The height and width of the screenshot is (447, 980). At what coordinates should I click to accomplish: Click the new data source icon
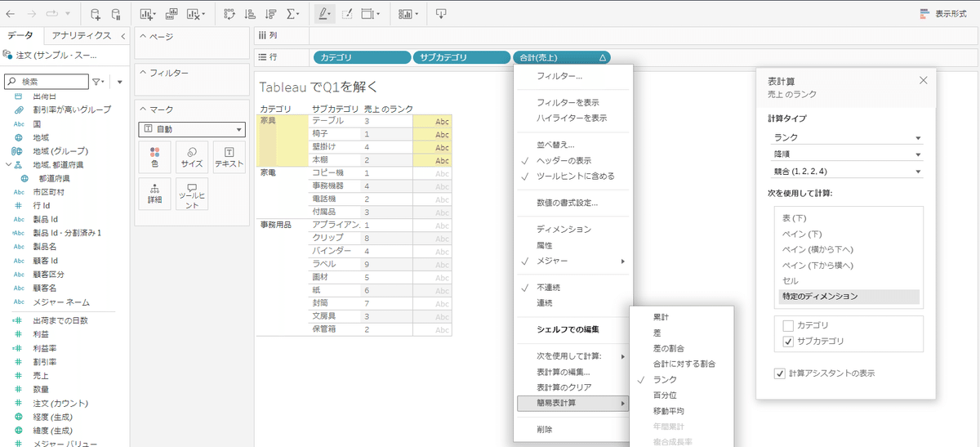96,14
